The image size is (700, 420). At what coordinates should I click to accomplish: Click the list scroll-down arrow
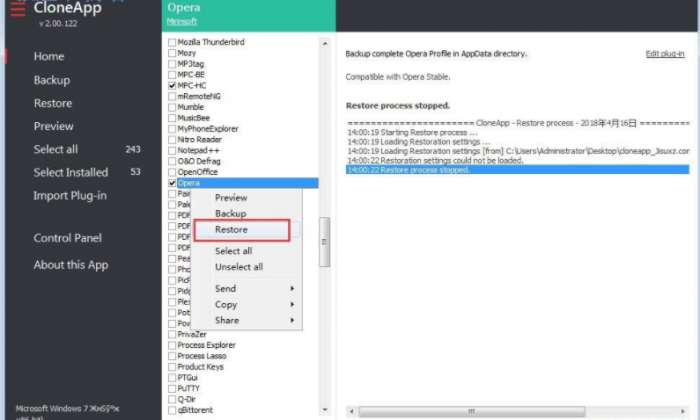325,409
